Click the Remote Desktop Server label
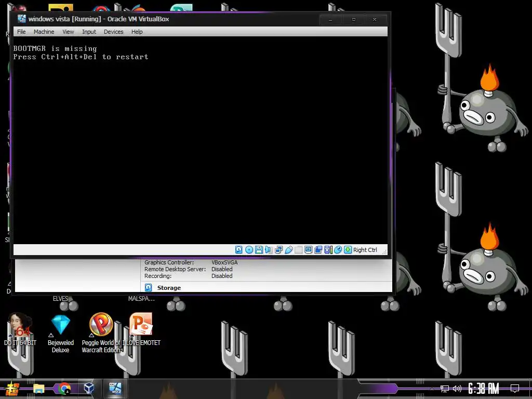 pyautogui.click(x=175, y=269)
